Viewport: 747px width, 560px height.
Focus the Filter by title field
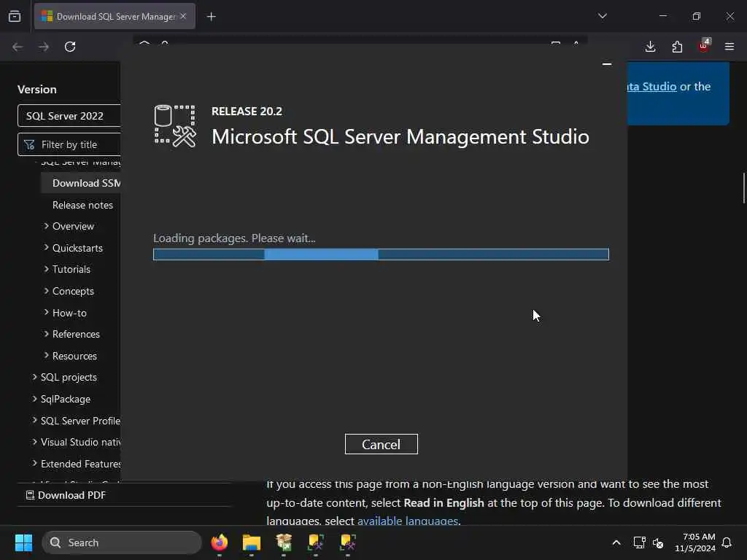point(69,144)
